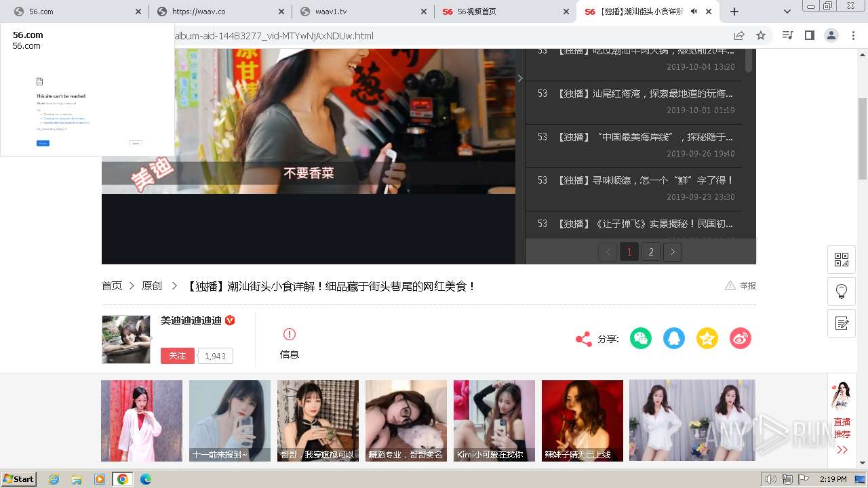Image resolution: width=868 pixels, height=488 pixels.
Task: Play 寻味顺德 playlist video
Action: 633,188
